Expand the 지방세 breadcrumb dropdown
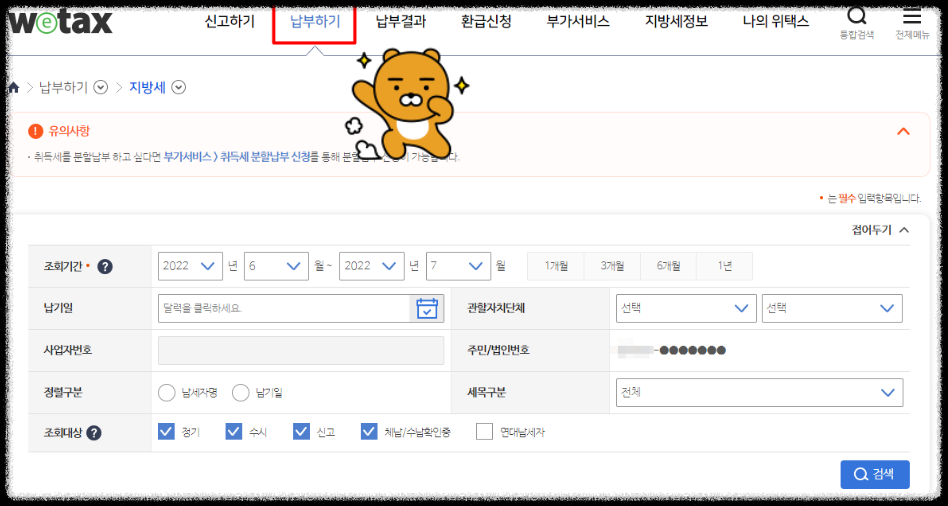Viewport: 948px width, 506px height. coord(178,88)
